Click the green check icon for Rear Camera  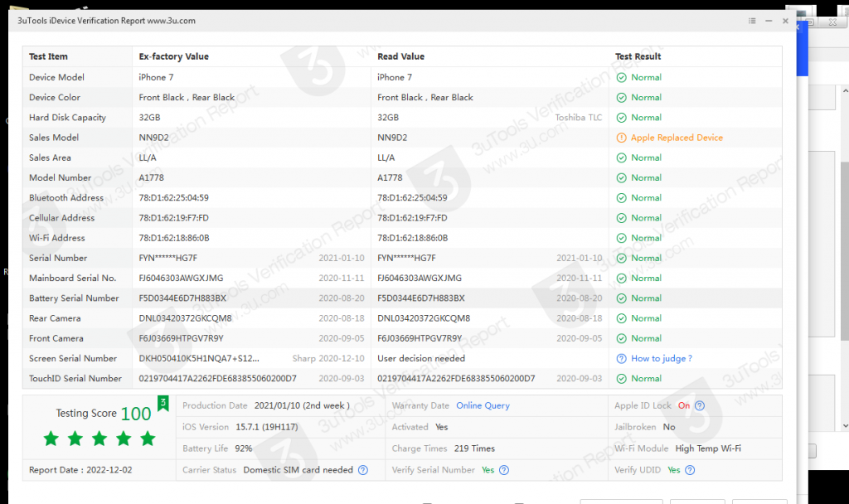pos(622,318)
